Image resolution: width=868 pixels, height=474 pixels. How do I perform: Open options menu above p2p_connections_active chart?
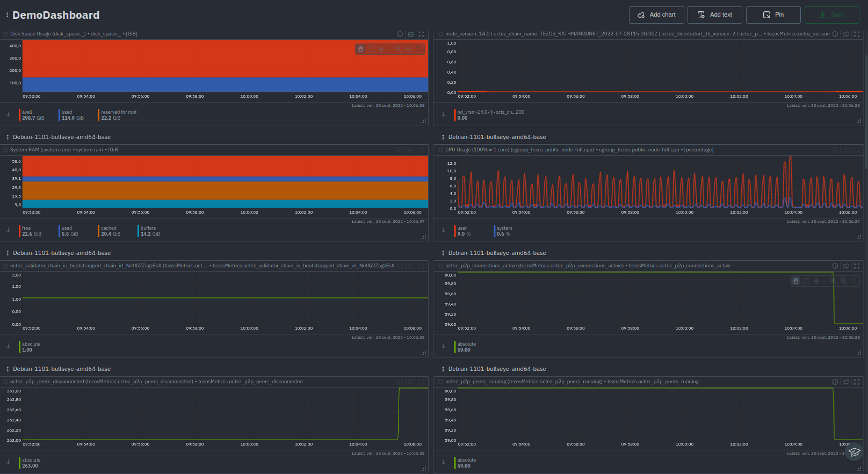click(443, 253)
